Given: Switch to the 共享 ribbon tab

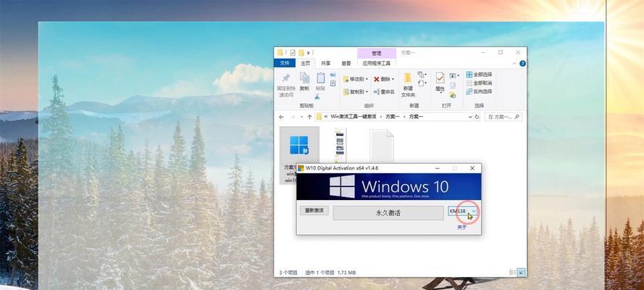Looking at the screenshot, I should coord(326,63).
